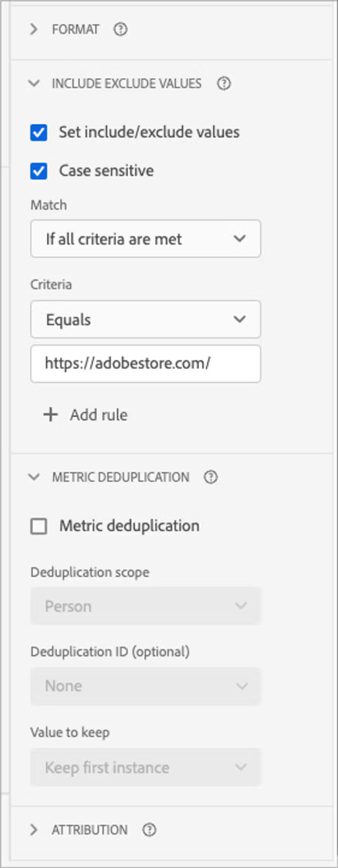338x868 pixels.
Task: Open the Deduplication scope Person dropdown
Action: [145, 606]
